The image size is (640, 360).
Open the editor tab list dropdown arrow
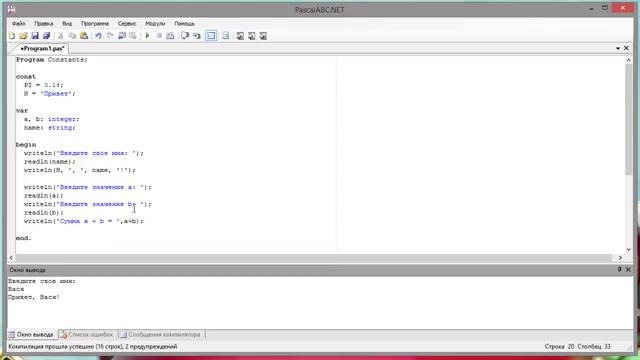coord(618,49)
